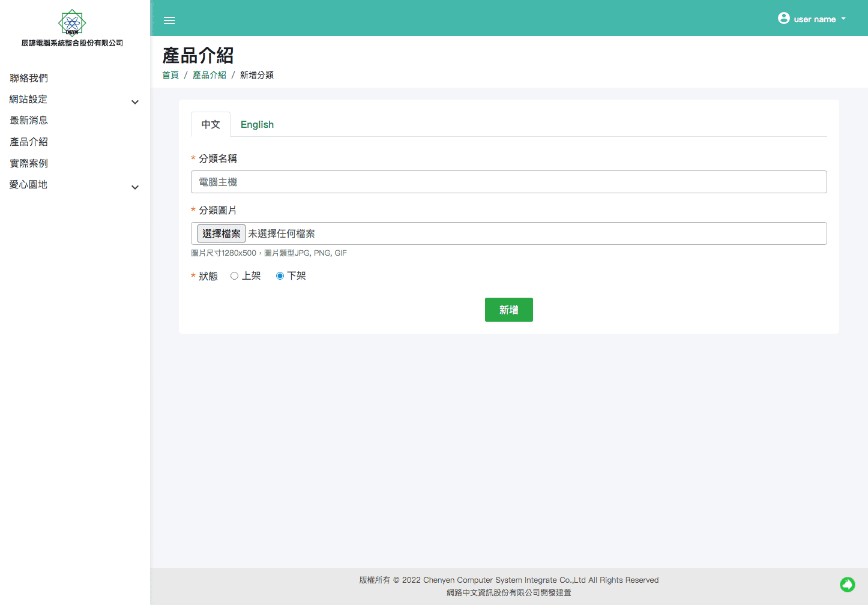Click the 產品介紹 page heading
This screenshot has width=868, height=605.
pos(198,56)
